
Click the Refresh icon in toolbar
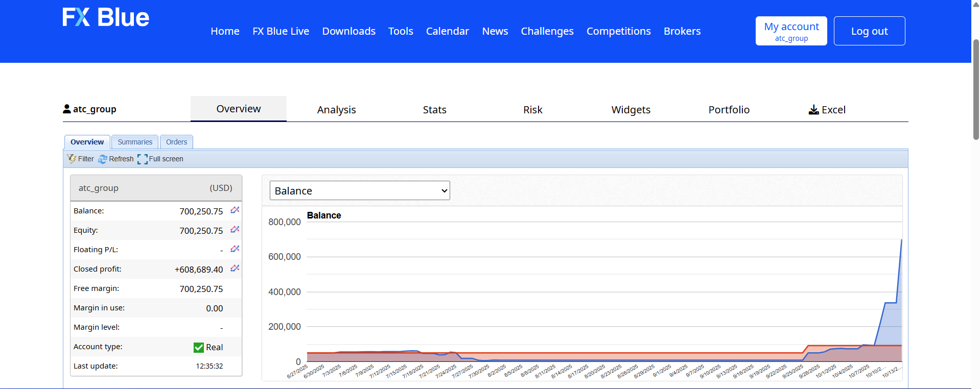coord(103,159)
